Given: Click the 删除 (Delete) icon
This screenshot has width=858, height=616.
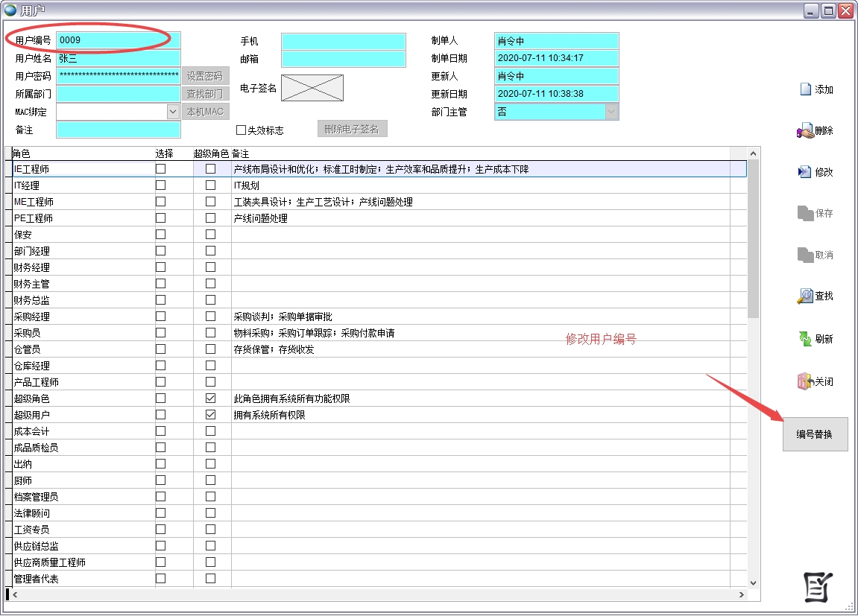Looking at the screenshot, I should coord(805,131).
